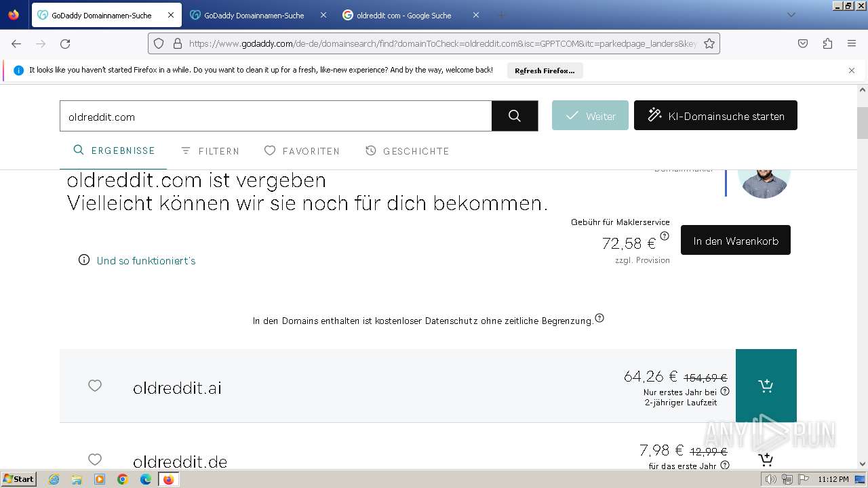Screen dimensions: 868x488
Task: Dismiss the Refresh Firefox notification bar
Action: (852, 70)
